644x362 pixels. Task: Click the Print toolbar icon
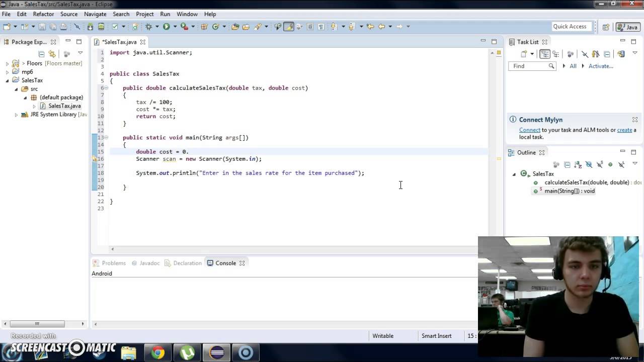pos(63,27)
